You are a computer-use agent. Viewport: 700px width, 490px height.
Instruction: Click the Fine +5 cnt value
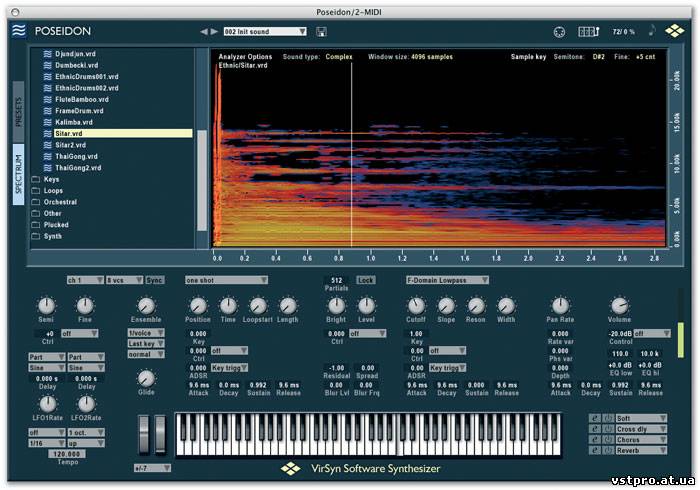(x=645, y=57)
